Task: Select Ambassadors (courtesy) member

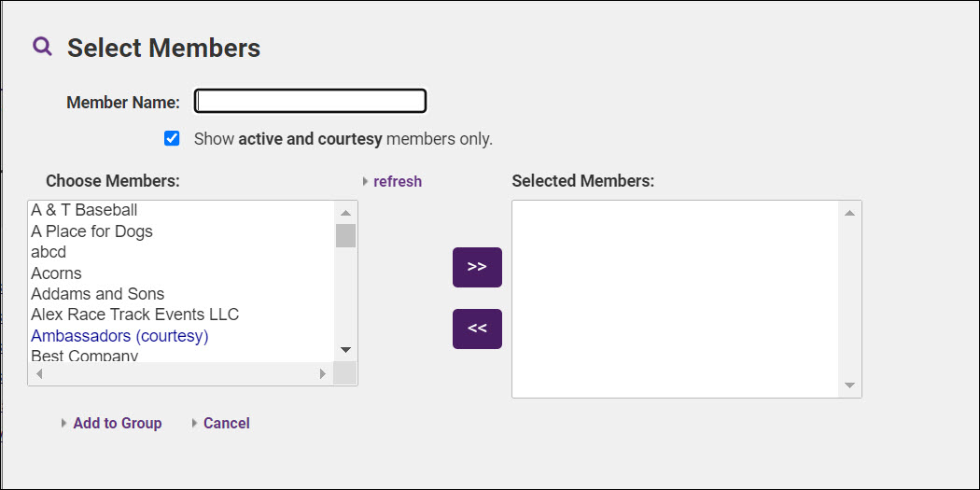Action: coord(119,335)
